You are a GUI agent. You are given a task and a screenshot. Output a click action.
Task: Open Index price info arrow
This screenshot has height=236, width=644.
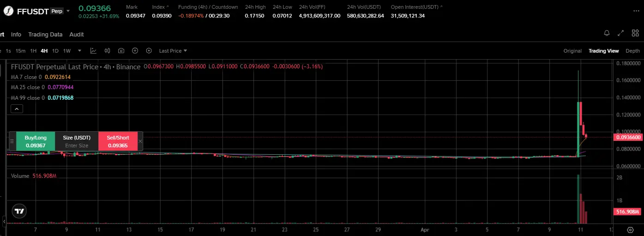click(167, 7)
